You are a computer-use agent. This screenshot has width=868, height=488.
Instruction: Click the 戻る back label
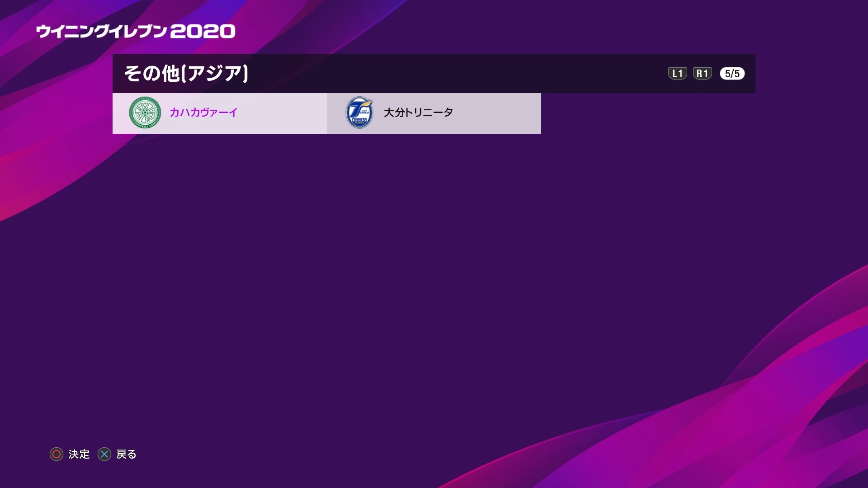126,454
